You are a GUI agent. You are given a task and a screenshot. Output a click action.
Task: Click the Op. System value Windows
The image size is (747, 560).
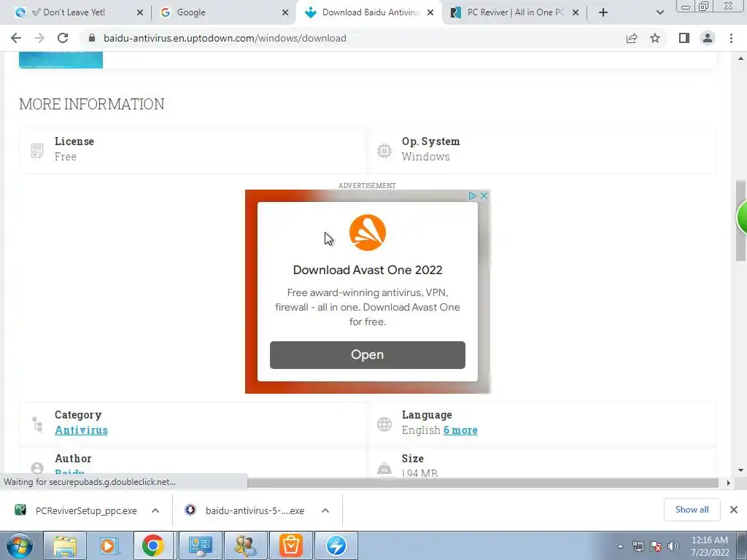coord(425,157)
